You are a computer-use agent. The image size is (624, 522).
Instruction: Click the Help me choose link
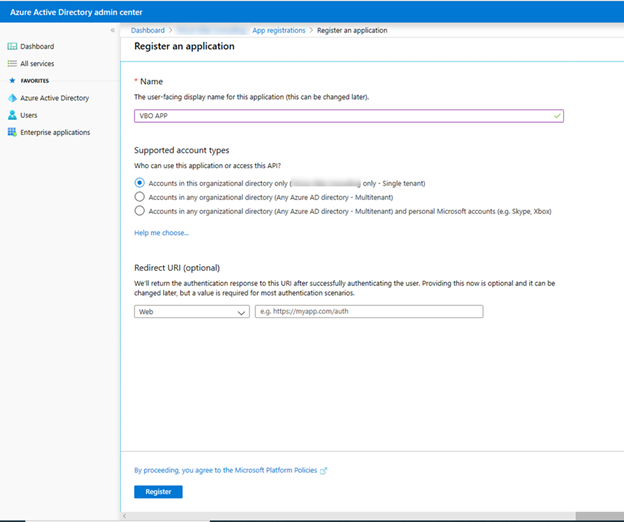161,233
